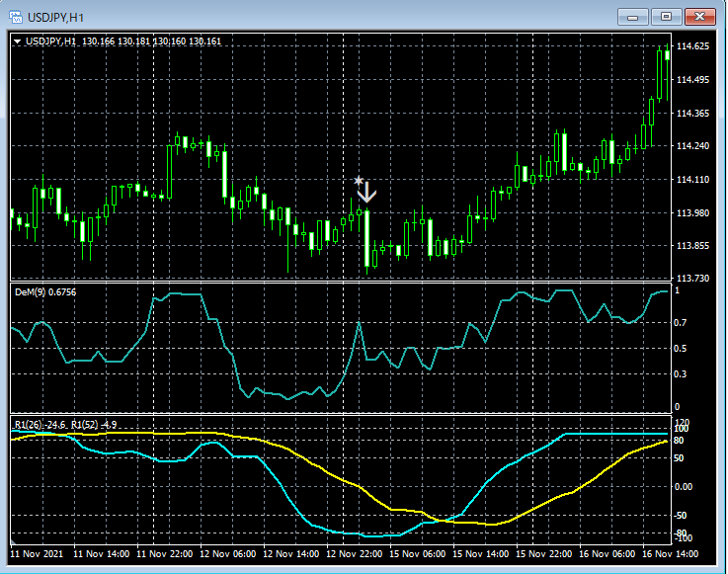Select the R1(52) -4.9 indicator label
The image size is (728, 574).
pos(94,424)
